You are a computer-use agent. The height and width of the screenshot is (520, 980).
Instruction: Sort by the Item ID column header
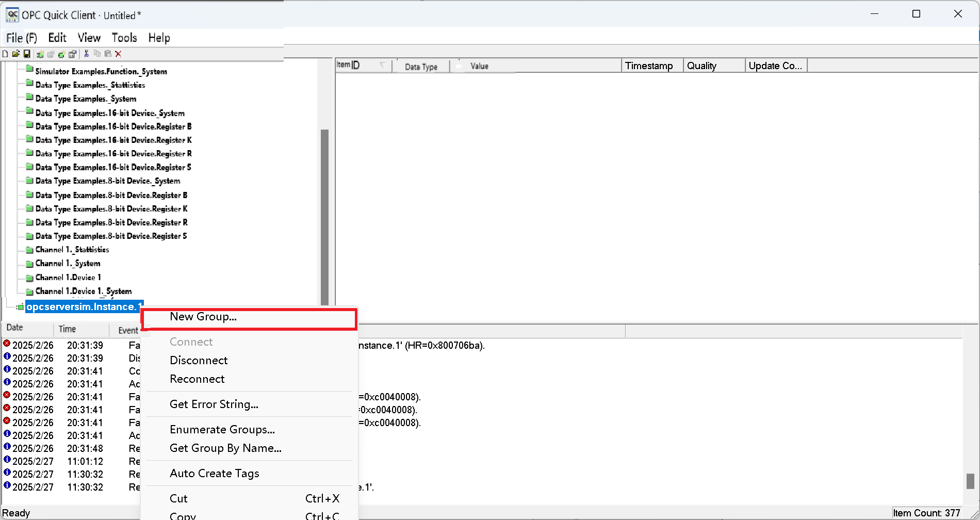click(x=356, y=66)
